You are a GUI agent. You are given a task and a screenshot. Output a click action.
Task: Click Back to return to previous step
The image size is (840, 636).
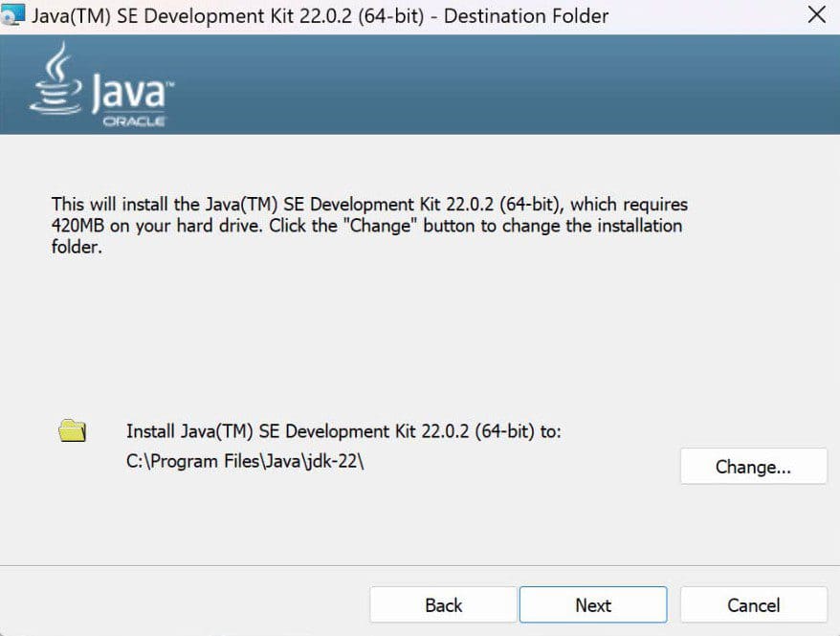(442, 604)
